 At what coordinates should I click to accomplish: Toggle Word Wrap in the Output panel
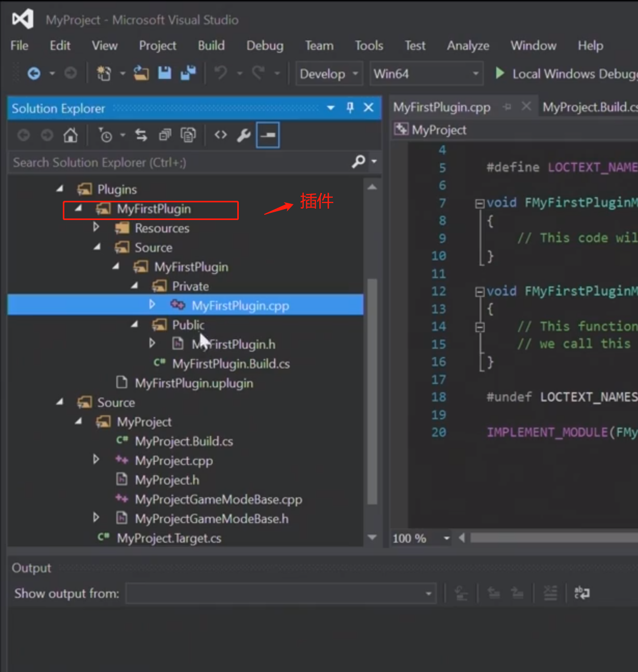tap(582, 593)
